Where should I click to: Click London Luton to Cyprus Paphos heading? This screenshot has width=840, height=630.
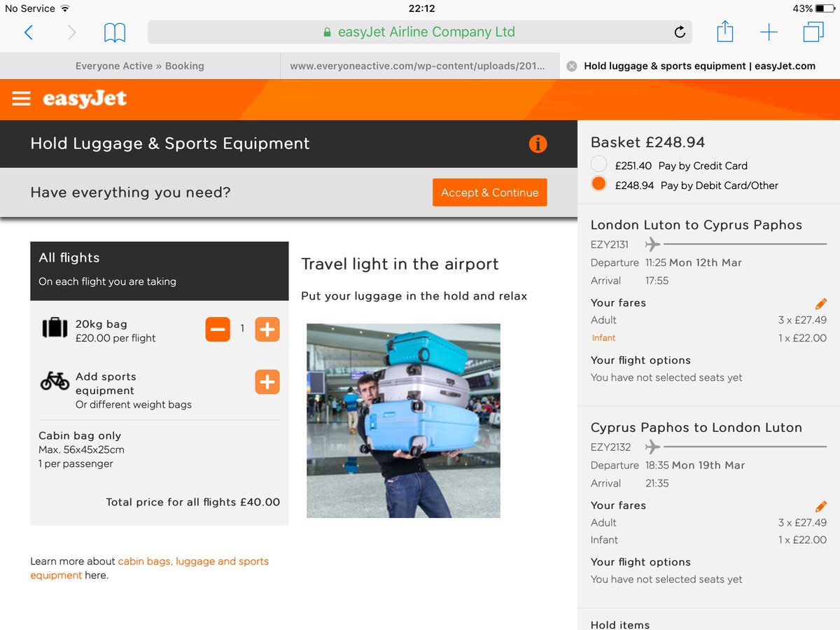pos(696,225)
